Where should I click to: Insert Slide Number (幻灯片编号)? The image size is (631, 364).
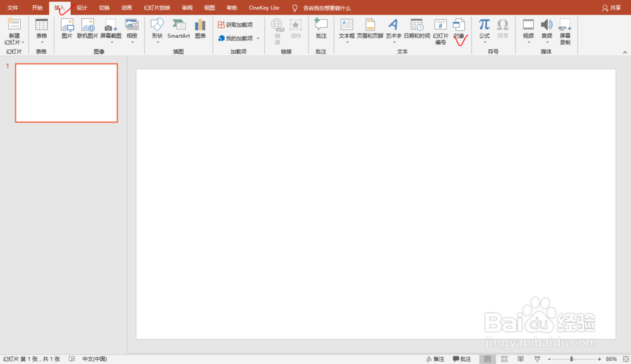[x=440, y=31]
